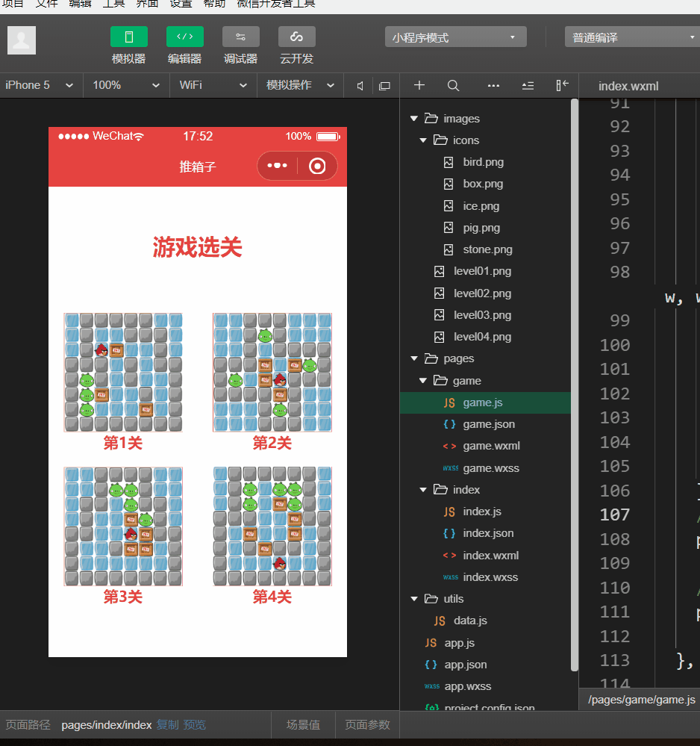Viewport: 700px width, 746px height.
Task: Select stone.png file
Action: (487, 249)
